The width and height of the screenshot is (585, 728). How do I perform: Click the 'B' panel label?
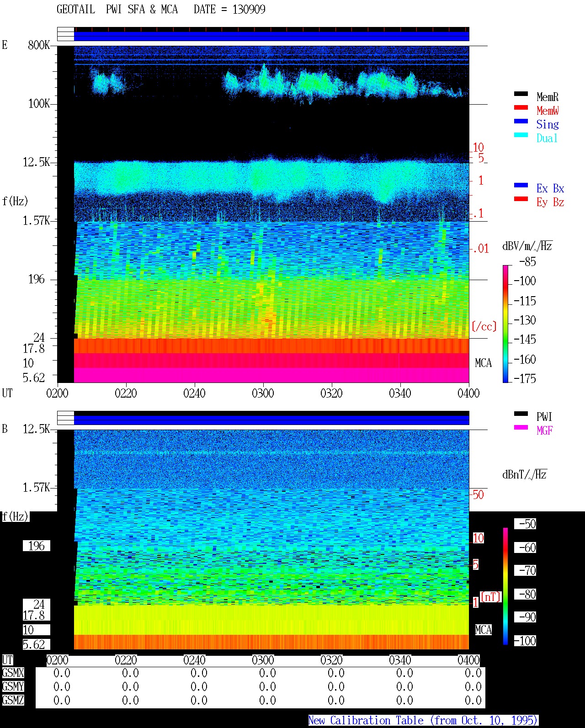click(x=5, y=429)
